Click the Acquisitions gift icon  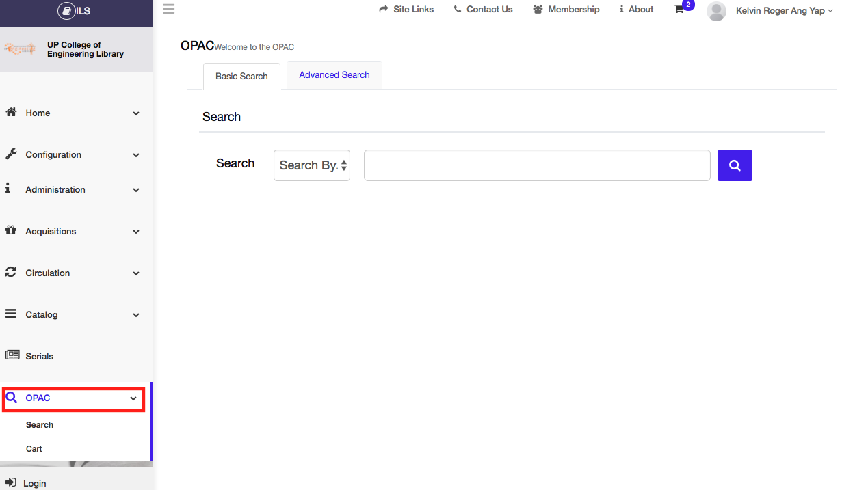coord(11,230)
